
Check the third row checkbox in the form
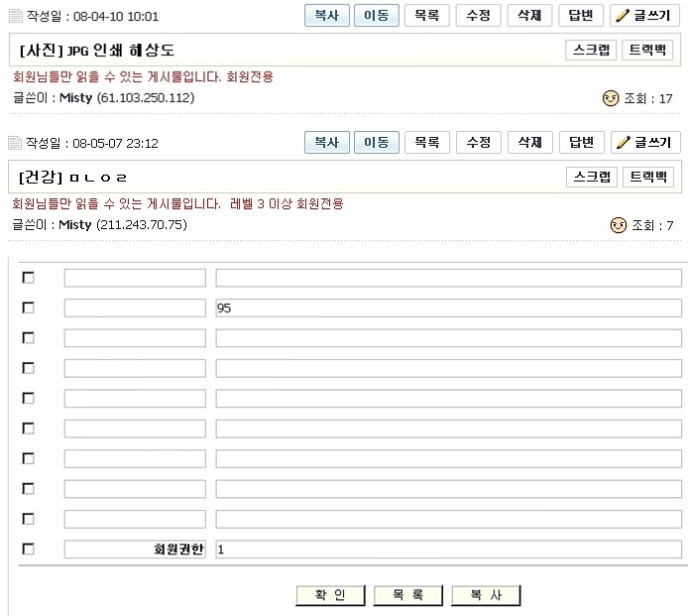pos(28,338)
